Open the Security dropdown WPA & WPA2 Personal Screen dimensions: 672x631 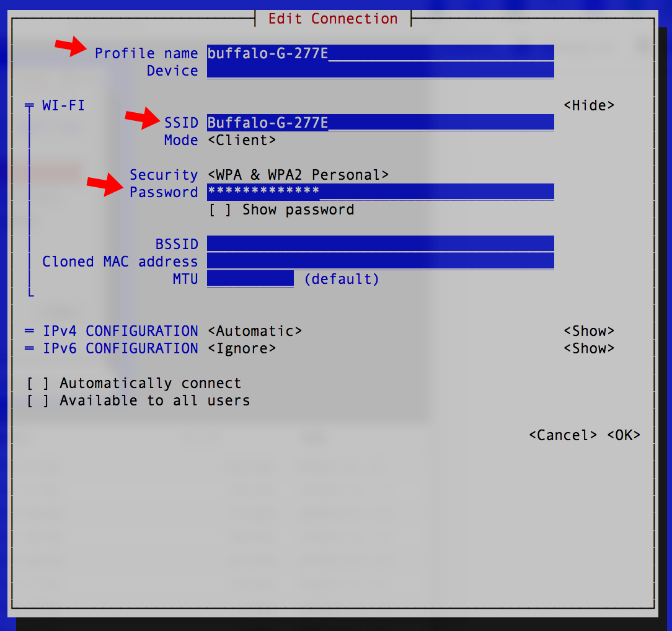point(298,174)
